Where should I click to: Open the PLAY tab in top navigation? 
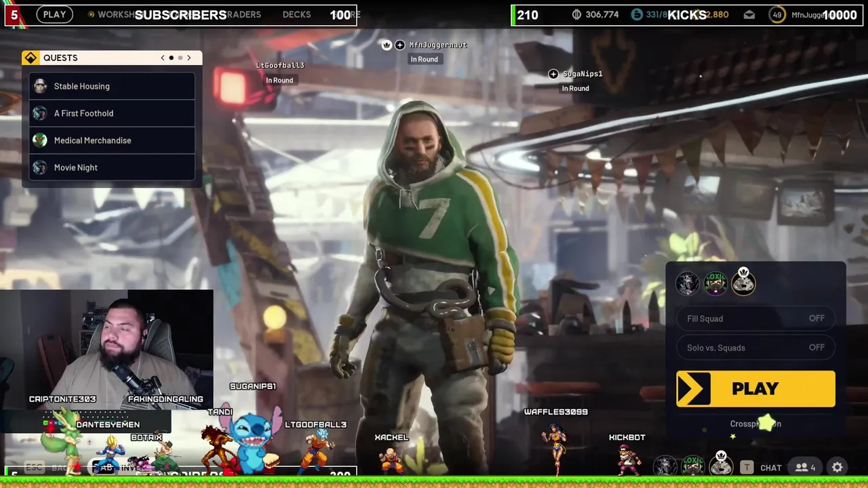(54, 14)
